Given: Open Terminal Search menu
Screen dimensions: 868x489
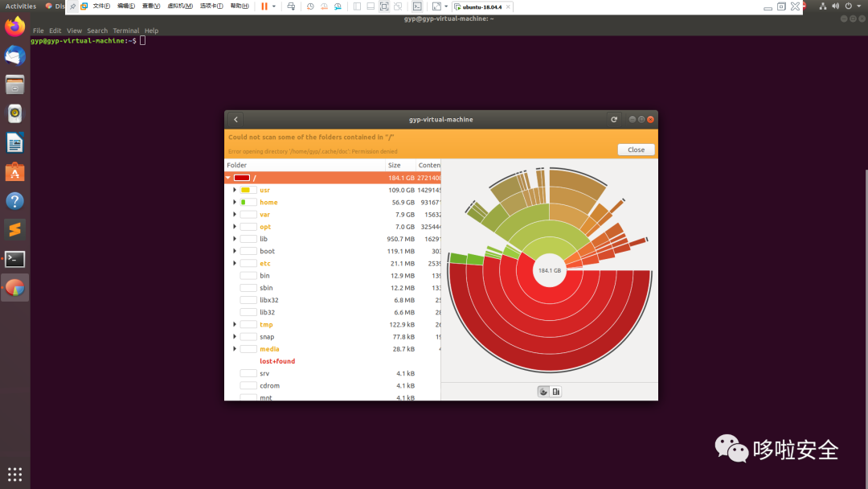Looking at the screenshot, I should pos(97,31).
